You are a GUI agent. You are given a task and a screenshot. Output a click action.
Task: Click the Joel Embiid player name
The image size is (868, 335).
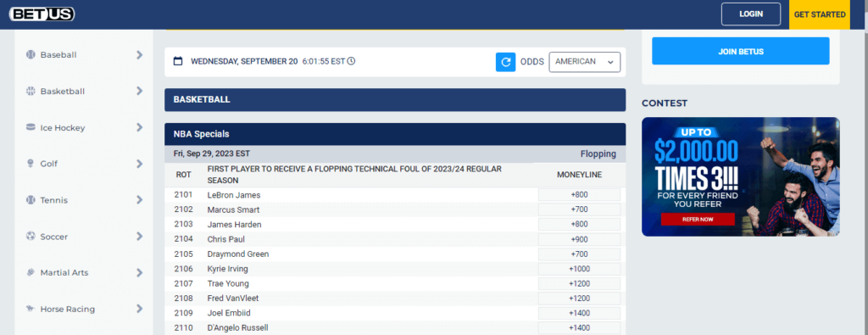[229, 314]
